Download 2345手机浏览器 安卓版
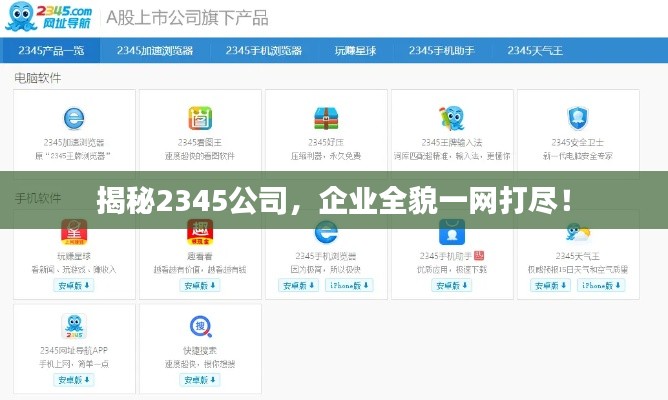The image size is (668, 400). coord(299,285)
